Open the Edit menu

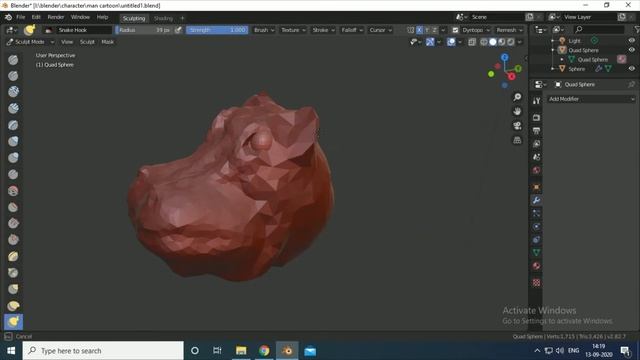[x=36, y=17]
